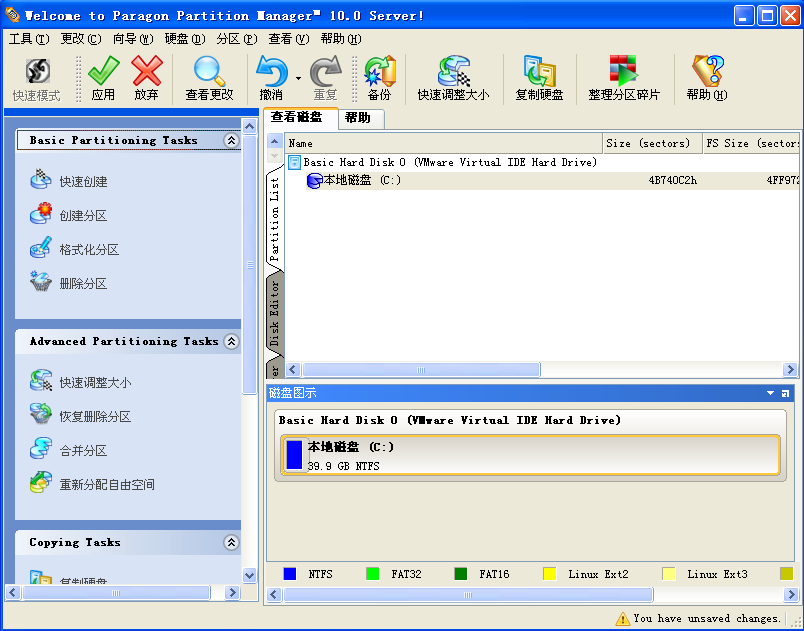Open the Tools (工具) menu
The width and height of the screenshot is (804, 631).
click(x=29, y=38)
